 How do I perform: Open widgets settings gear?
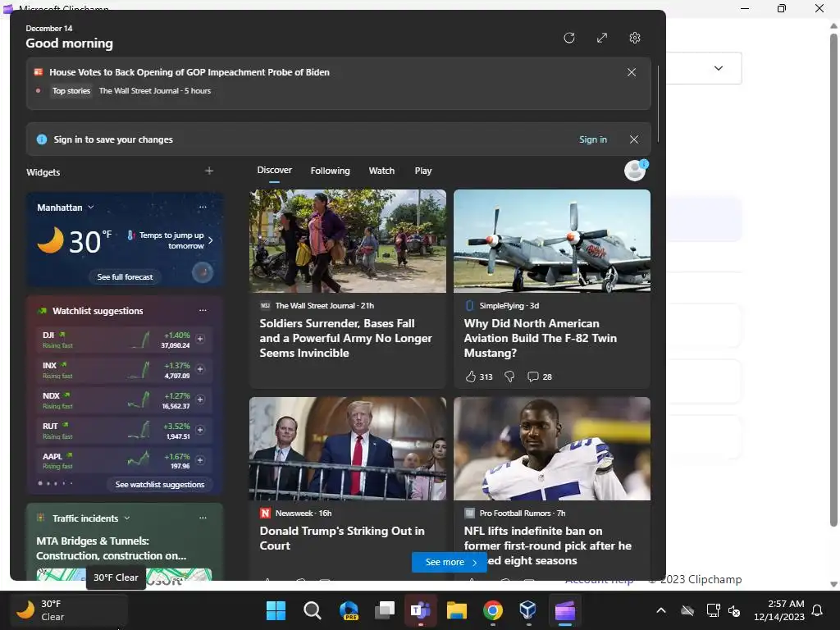point(635,38)
